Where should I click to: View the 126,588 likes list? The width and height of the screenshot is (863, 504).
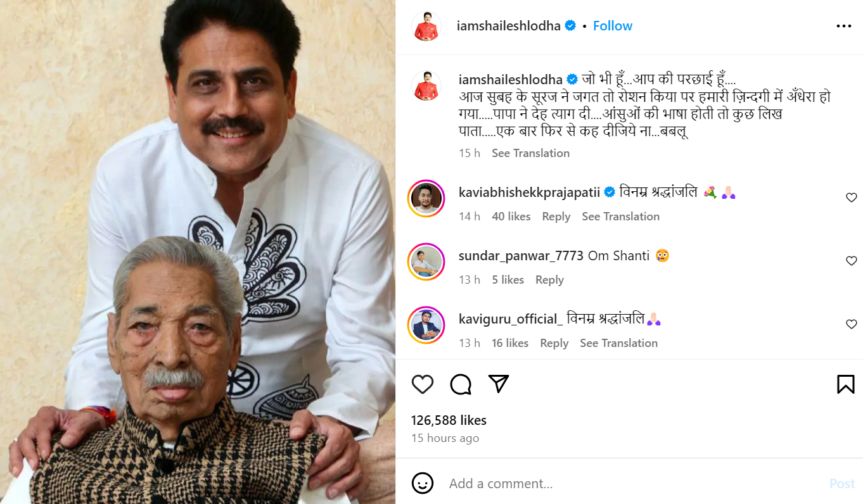(x=449, y=420)
